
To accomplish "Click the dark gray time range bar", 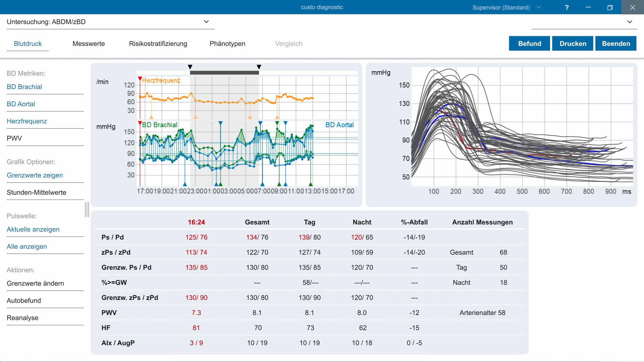I will 224,73.
